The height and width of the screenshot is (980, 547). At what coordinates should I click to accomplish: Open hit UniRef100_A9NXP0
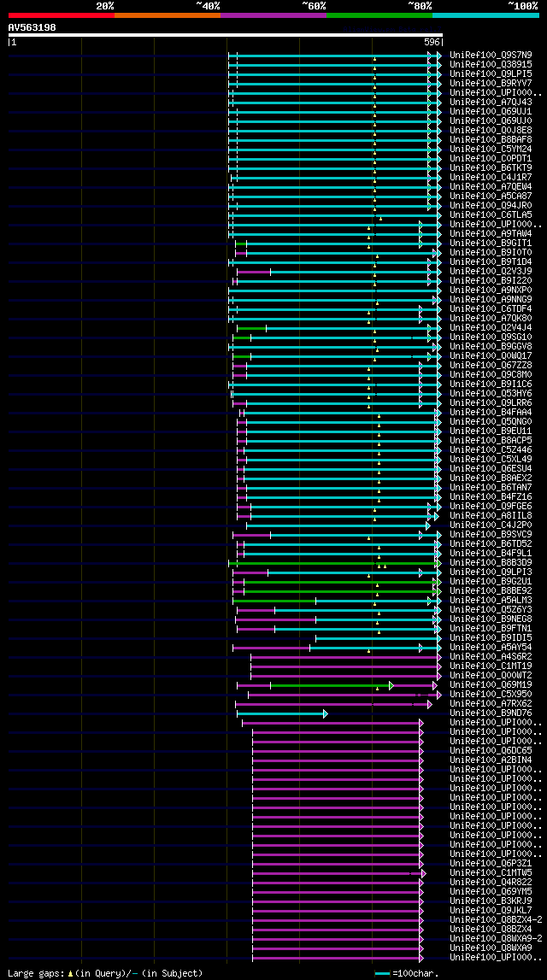click(x=491, y=290)
